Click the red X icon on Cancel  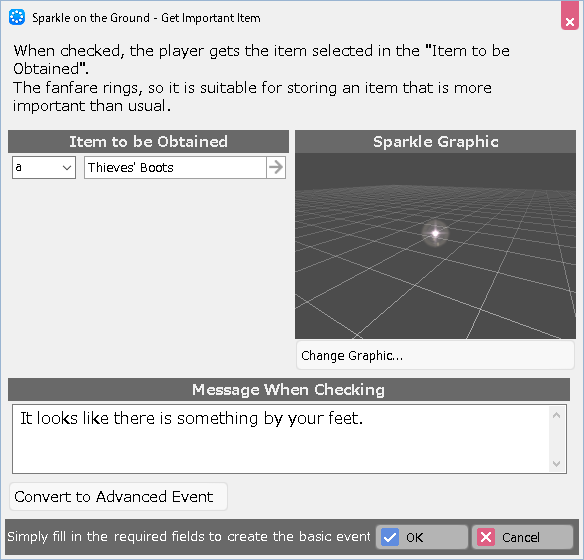486,537
